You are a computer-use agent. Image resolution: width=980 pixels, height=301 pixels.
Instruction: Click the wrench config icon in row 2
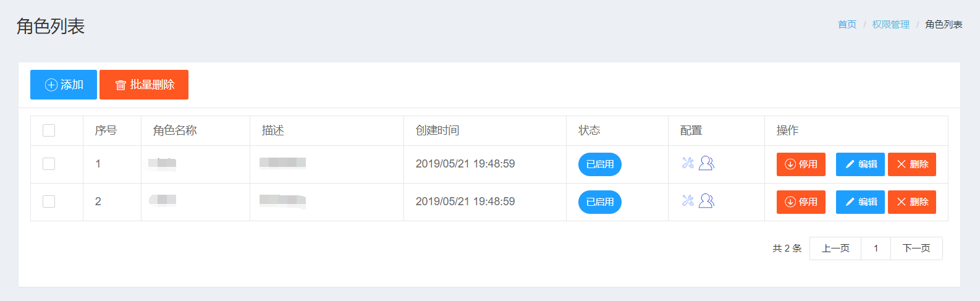688,201
